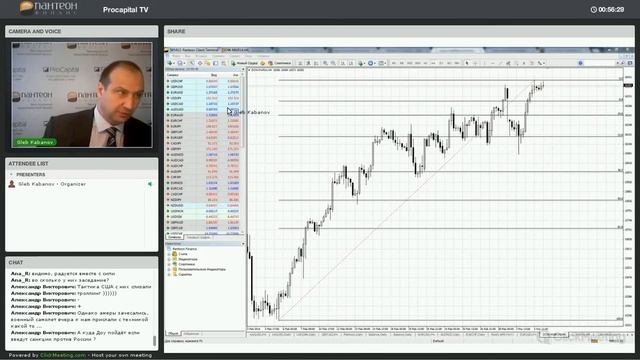Open the indicators list dropdown
Viewport: 640px width, 360px height.
(x=361, y=63)
